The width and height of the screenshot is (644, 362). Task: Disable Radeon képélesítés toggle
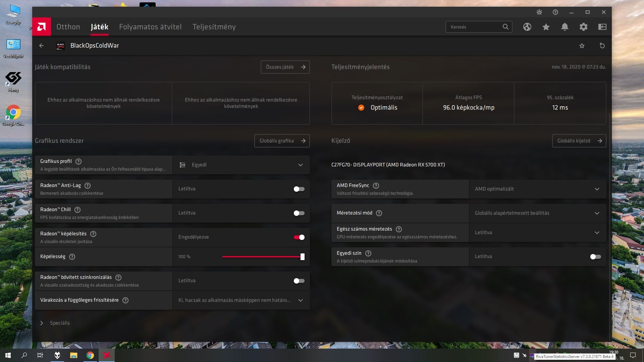(299, 237)
